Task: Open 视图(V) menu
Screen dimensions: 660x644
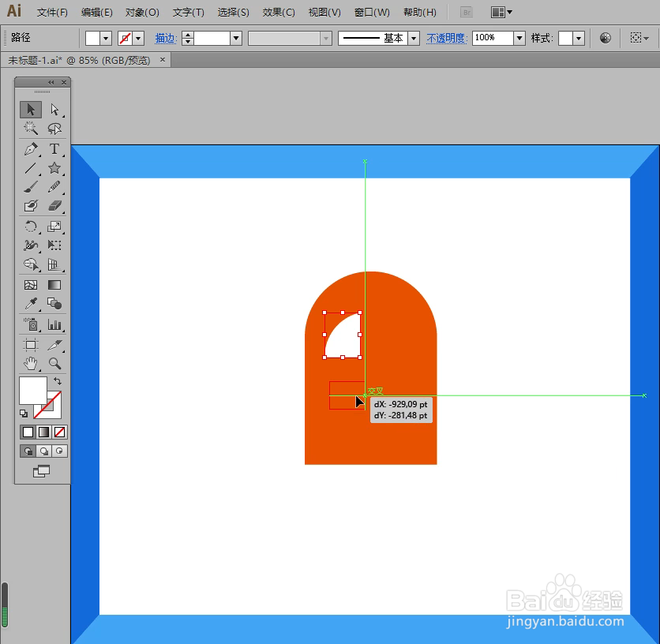Action: [324, 12]
